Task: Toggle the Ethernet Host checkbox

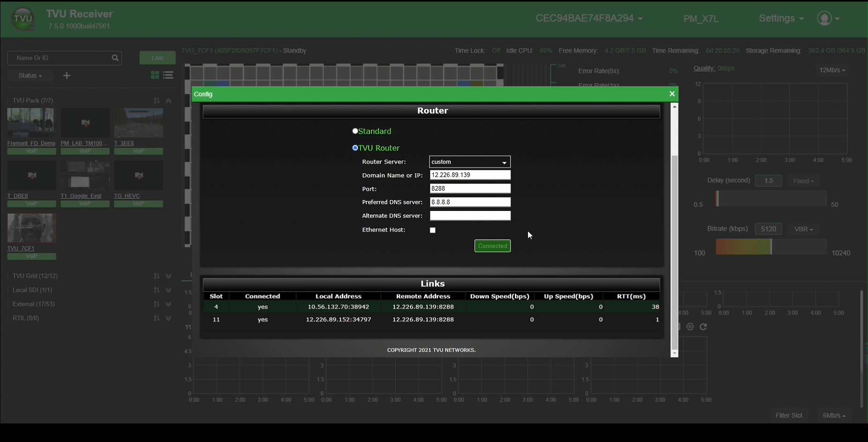Action: pyautogui.click(x=433, y=230)
